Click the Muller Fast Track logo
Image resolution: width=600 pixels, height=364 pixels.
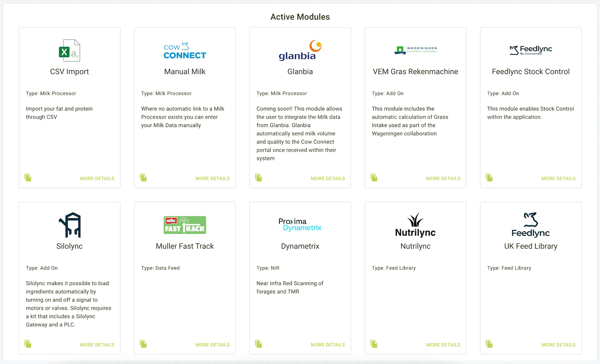(185, 225)
